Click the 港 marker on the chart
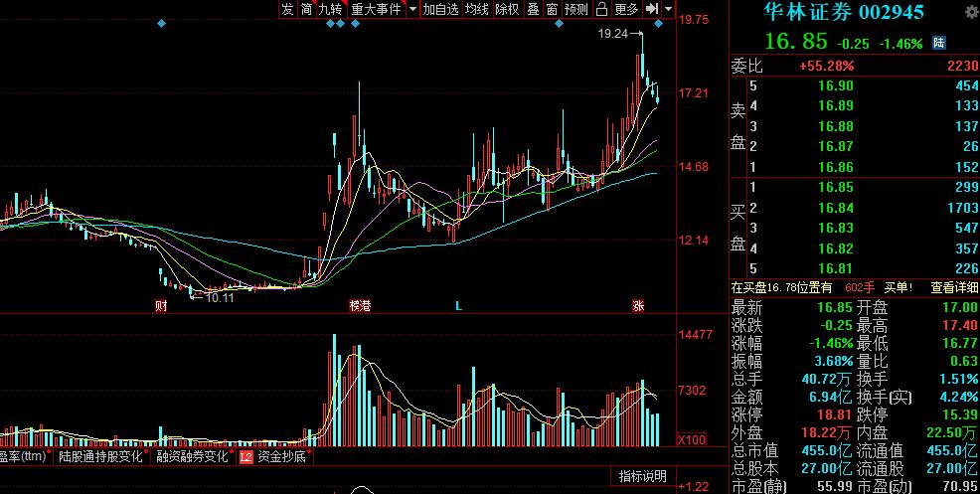 click(366, 306)
